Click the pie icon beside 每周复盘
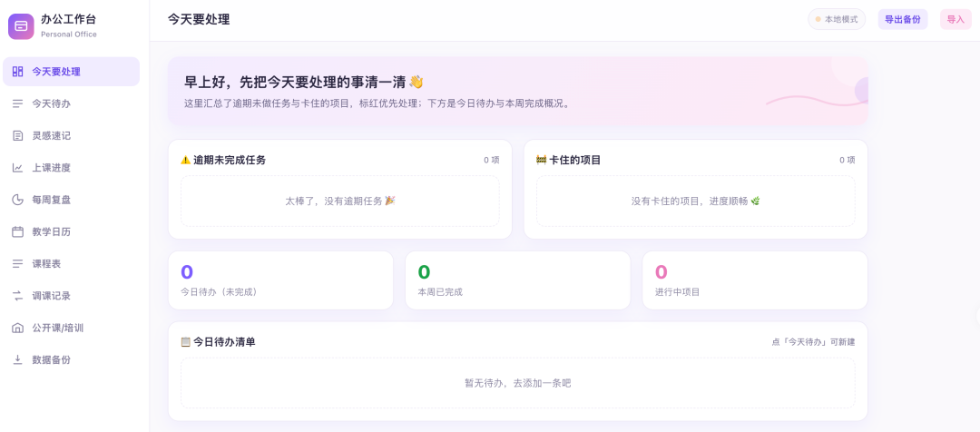 [x=17, y=200]
